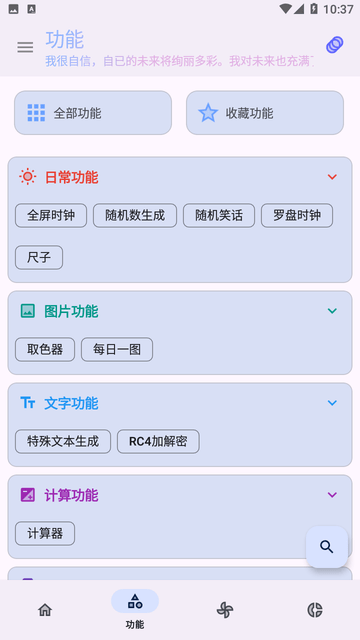Open 全部功能 all features button

(93, 113)
